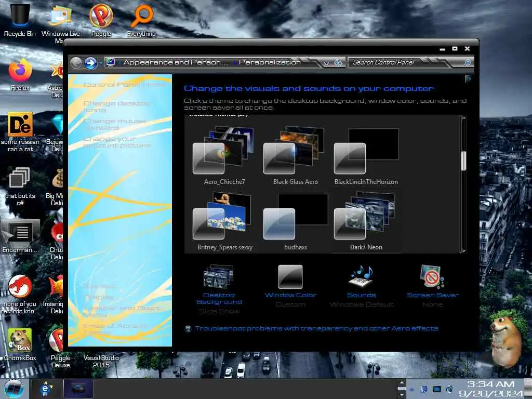Image resolution: width=532 pixels, height=399 pixels.
Task: Click the search magnifier icon
Action: tap(467, 62)
